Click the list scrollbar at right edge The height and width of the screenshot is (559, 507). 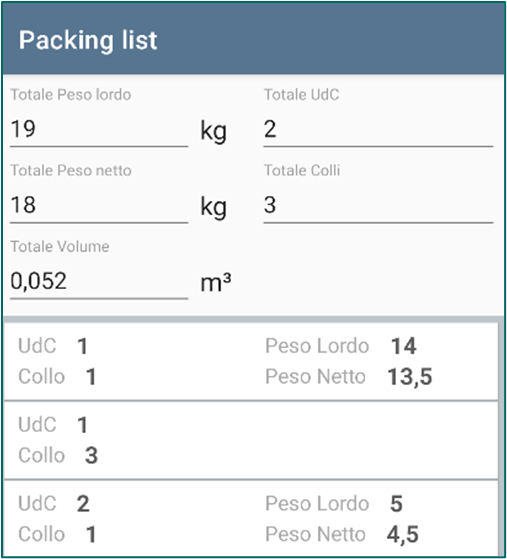tap(502, 437)
